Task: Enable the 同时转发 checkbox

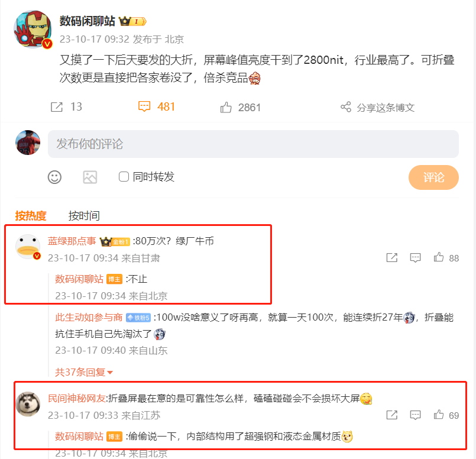Action: click(124, 177)
